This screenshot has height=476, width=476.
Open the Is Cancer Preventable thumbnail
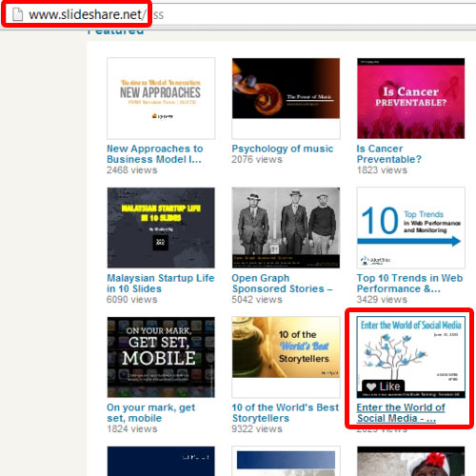[411, 98]
